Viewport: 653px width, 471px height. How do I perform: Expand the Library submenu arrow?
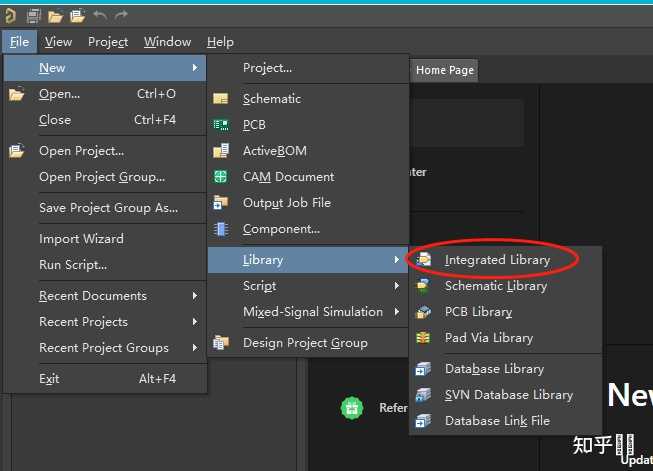coord(396,259)
